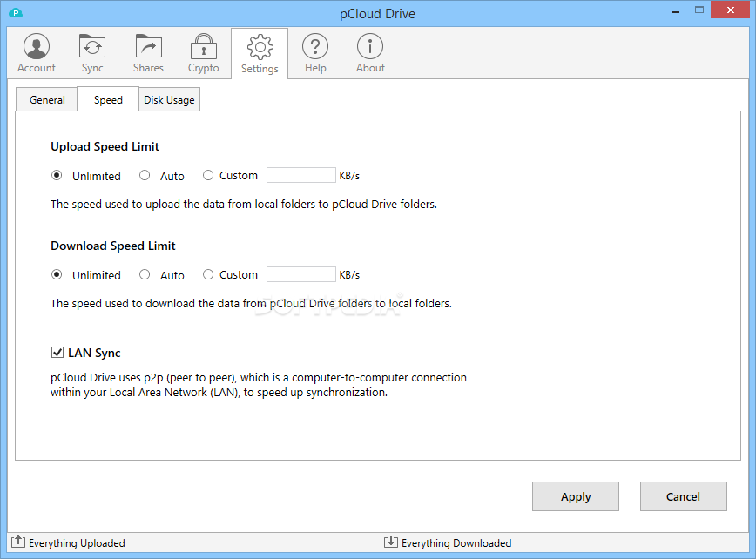Close the pCloud Drive window
The height and width of the screenshot is (559, 756).
pyautogui.click(x=731, y=10)
